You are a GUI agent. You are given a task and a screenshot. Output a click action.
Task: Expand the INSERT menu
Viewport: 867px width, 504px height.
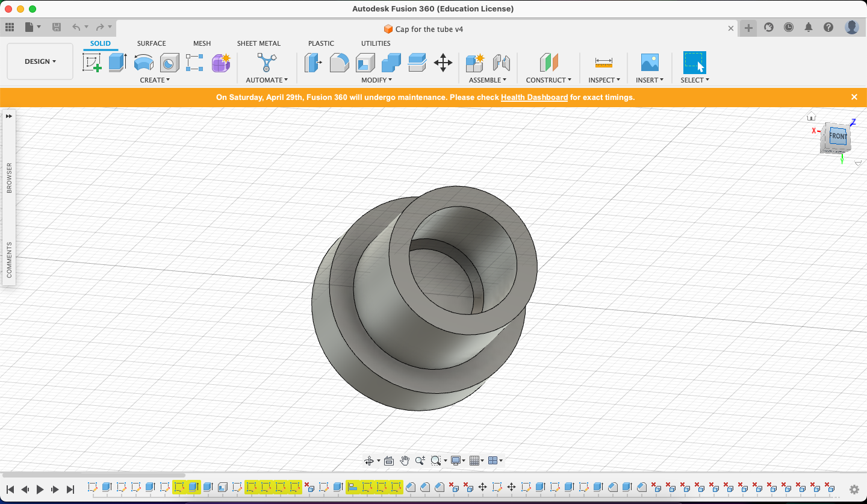(x=650, y=79)
